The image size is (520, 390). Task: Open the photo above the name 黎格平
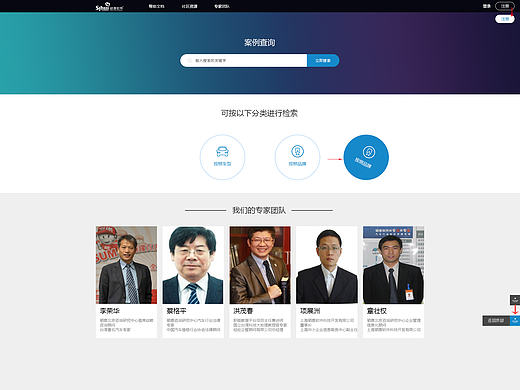point(193,265)
